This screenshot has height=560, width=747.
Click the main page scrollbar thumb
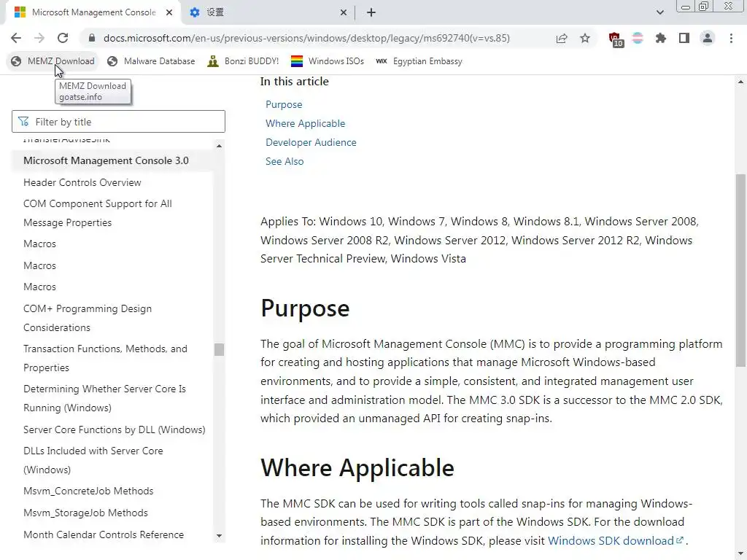coord(740,270)
